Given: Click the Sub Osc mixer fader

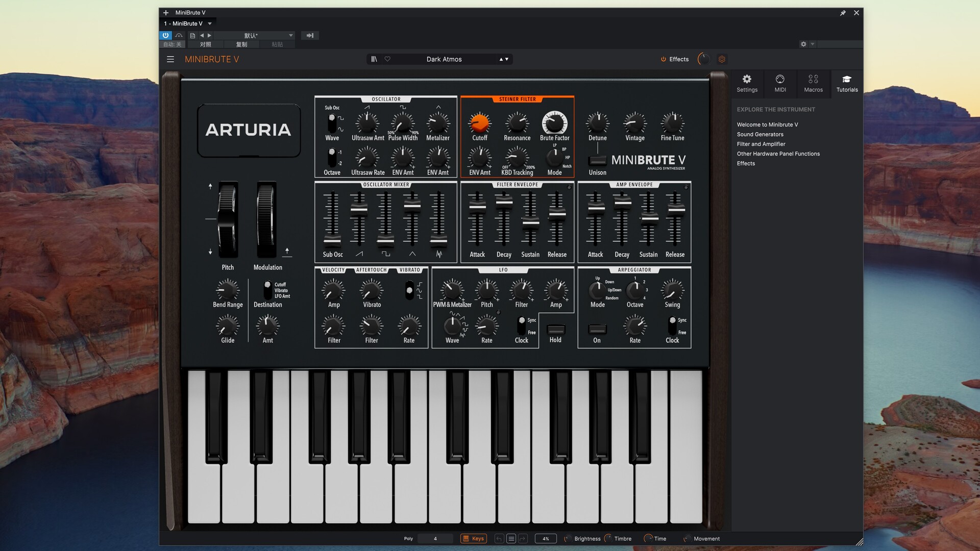Looking at the screenshot, I should pyautogui.click(x=332, y=240).
